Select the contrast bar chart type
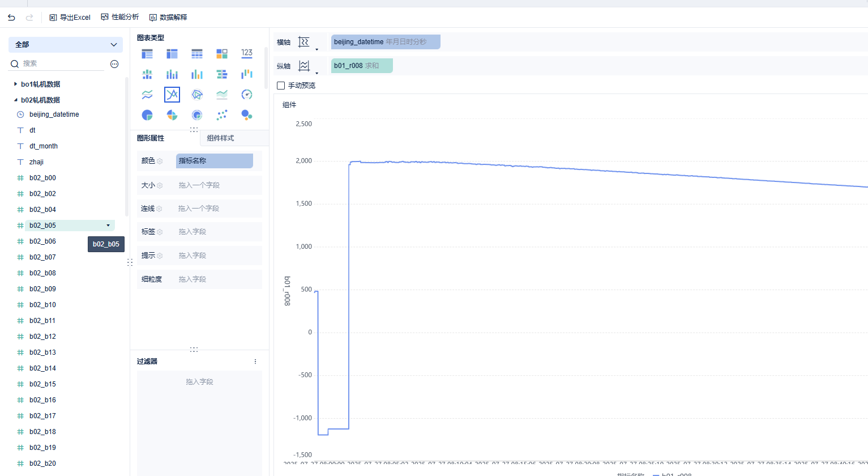This screenshot has width=868, height=476. 222,74
